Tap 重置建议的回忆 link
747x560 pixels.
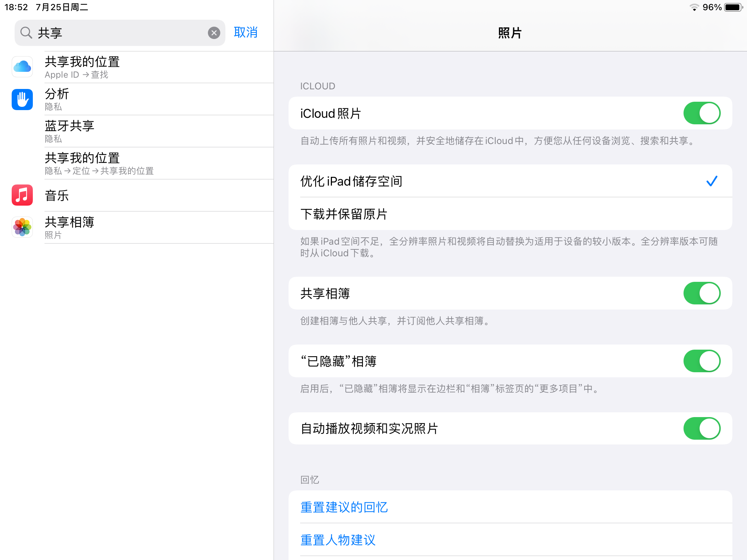(x=344, y=507)
